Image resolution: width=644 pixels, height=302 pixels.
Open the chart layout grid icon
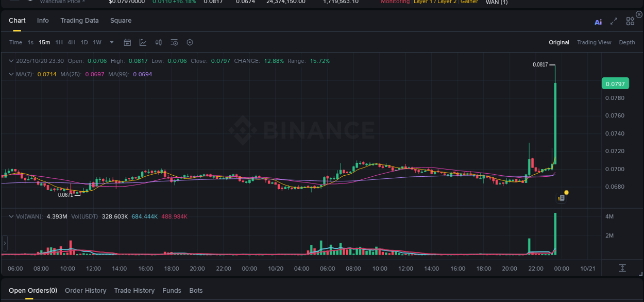(x=630, y=21)
